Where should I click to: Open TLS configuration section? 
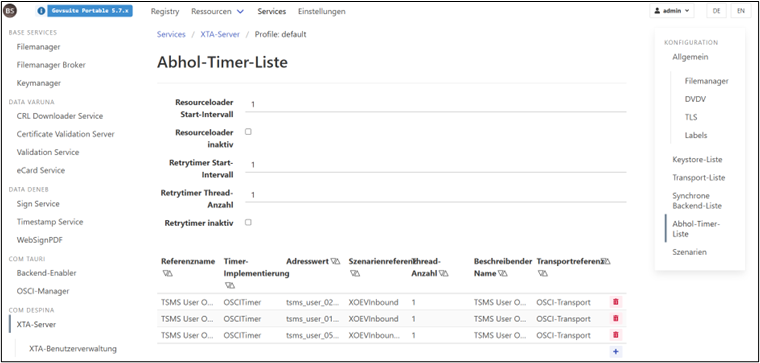click(691, 117)
